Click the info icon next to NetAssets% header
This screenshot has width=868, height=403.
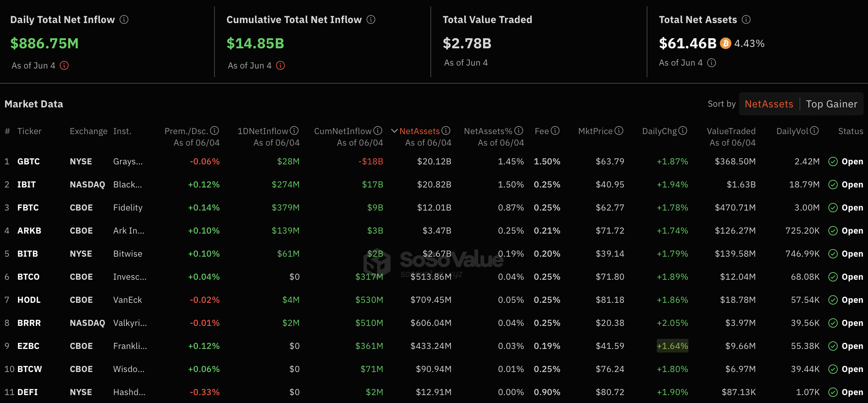click(x=519, y=131)
